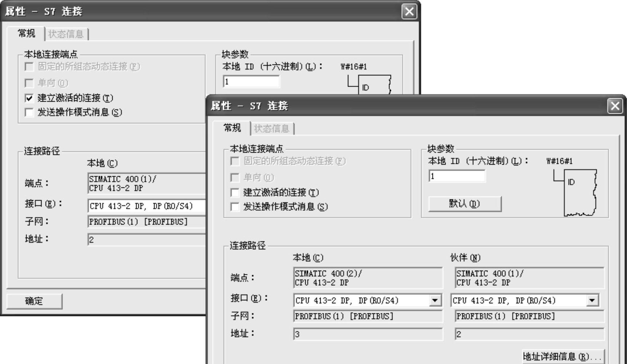Toggle 固定的所组态动态连接 checkbox in the front dialog
This screenshot has height=364, width=627.
[235, 161]
